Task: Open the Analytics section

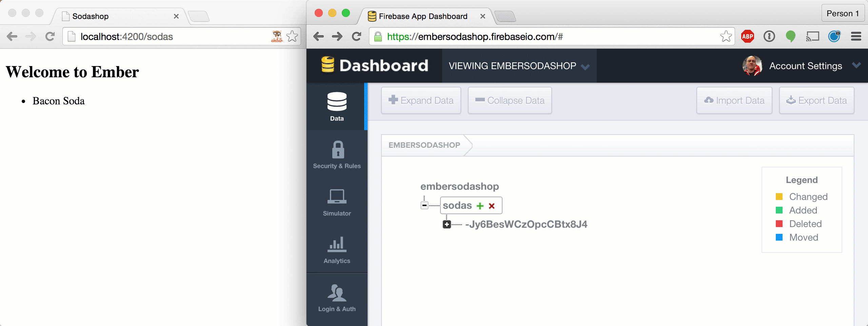Action: (x=337, y=249)
